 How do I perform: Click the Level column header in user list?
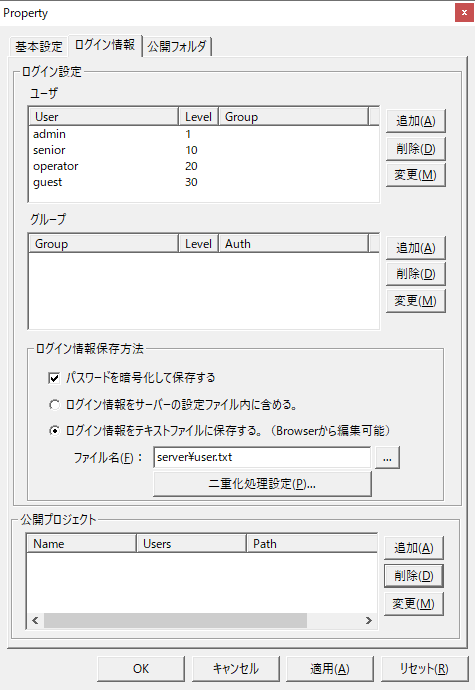(x=198, y=117)
